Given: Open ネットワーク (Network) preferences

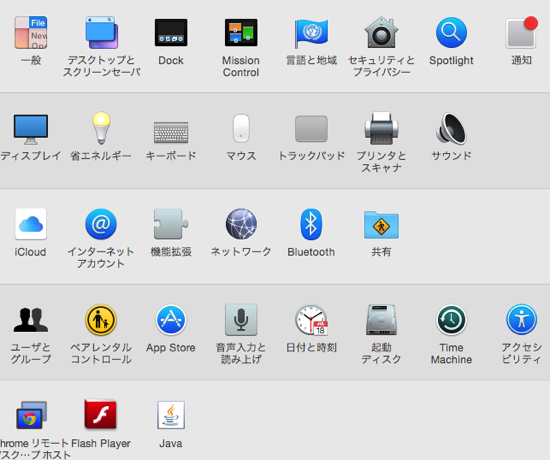Looking at the screenshot, I should [241, 224].
